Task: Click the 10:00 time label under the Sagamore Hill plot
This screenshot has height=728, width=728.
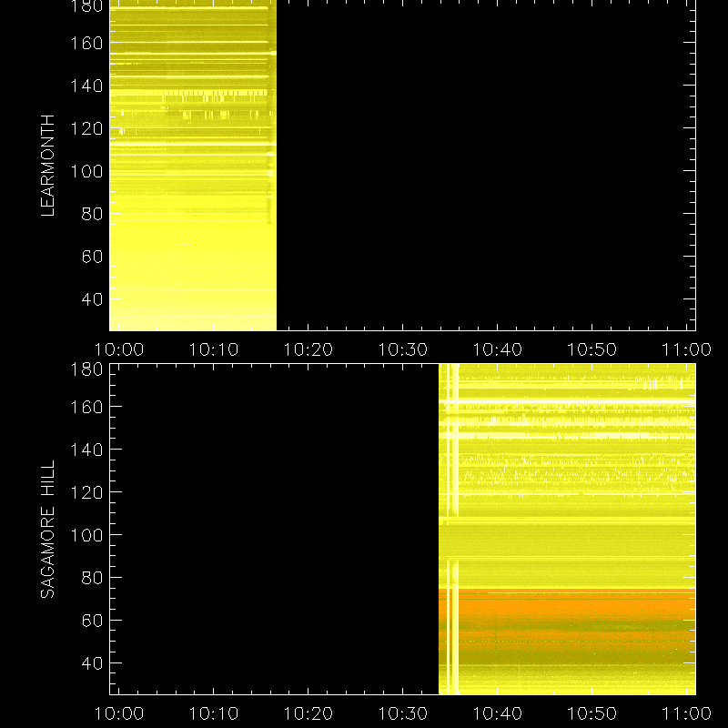Action: (x=119, y=713)
